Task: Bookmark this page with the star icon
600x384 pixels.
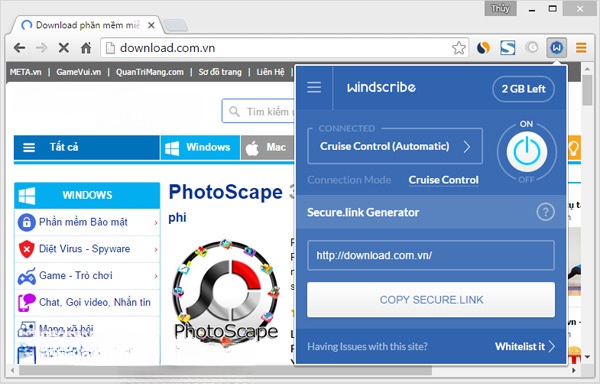Action: [459, 48]
